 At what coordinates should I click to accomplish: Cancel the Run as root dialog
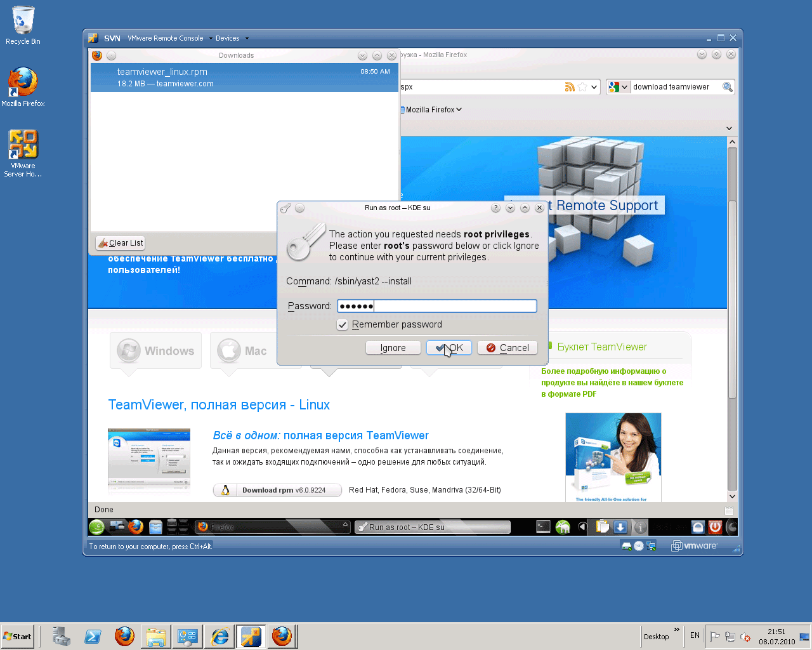point(507,348)
